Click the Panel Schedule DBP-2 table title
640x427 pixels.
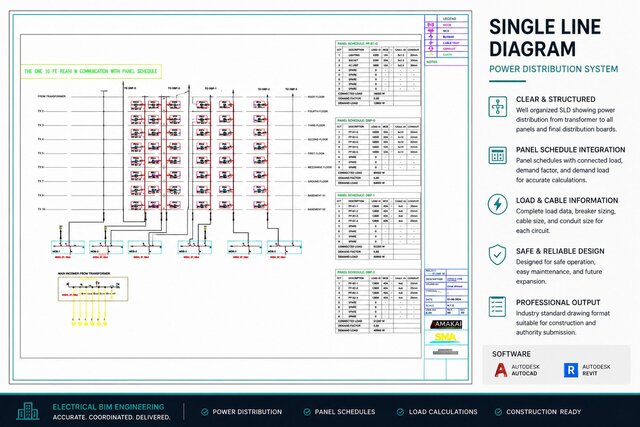[356, 272]
